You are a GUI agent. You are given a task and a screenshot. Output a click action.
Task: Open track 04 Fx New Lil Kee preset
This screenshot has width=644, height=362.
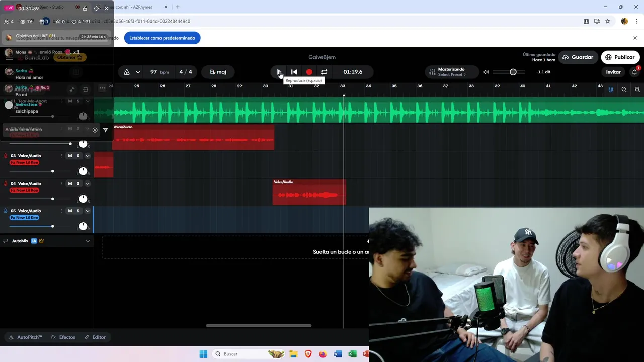24,190
